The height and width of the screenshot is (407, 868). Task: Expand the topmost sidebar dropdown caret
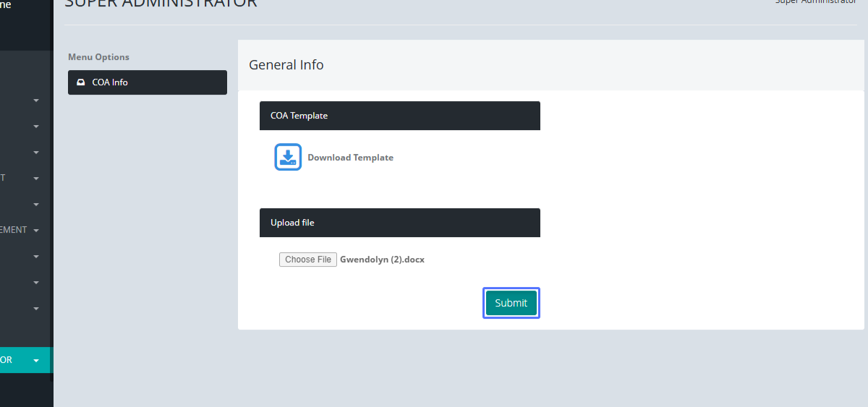pos(36,100)
